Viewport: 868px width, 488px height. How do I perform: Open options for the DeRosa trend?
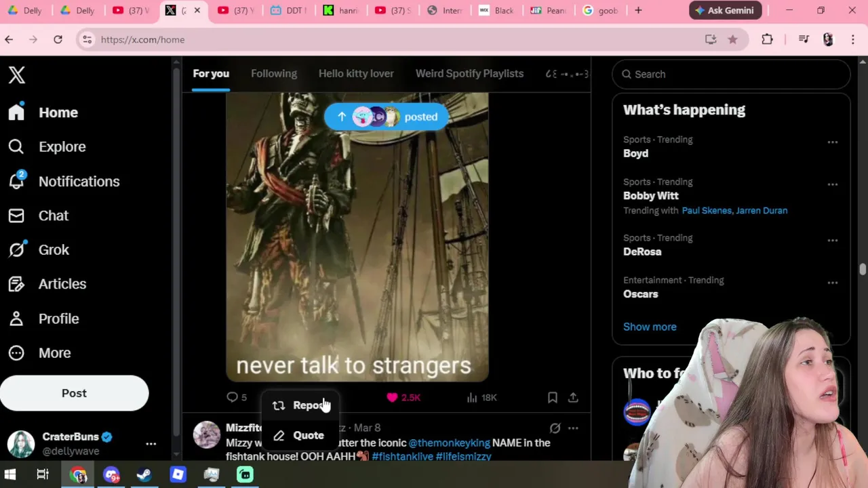click(832, 241)
